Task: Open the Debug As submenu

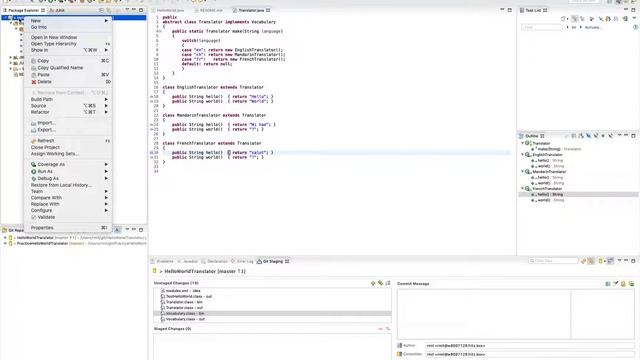Action: click(68, 178)
